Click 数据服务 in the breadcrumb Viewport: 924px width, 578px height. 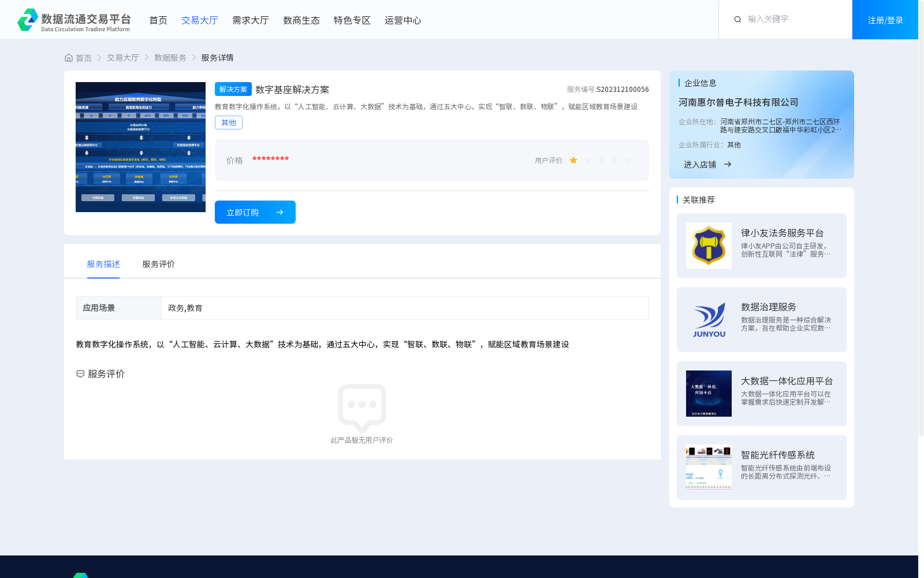[x=170, y=58]
